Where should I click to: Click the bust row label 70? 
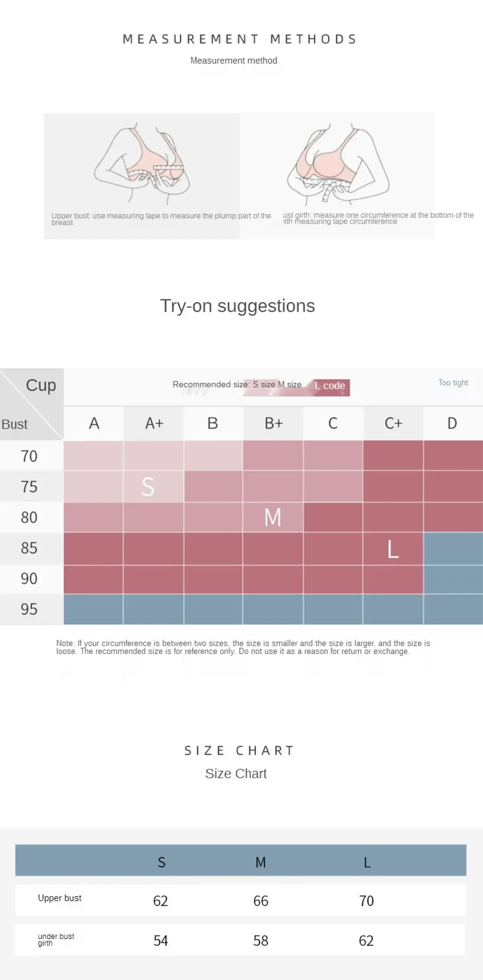[29, 456]
